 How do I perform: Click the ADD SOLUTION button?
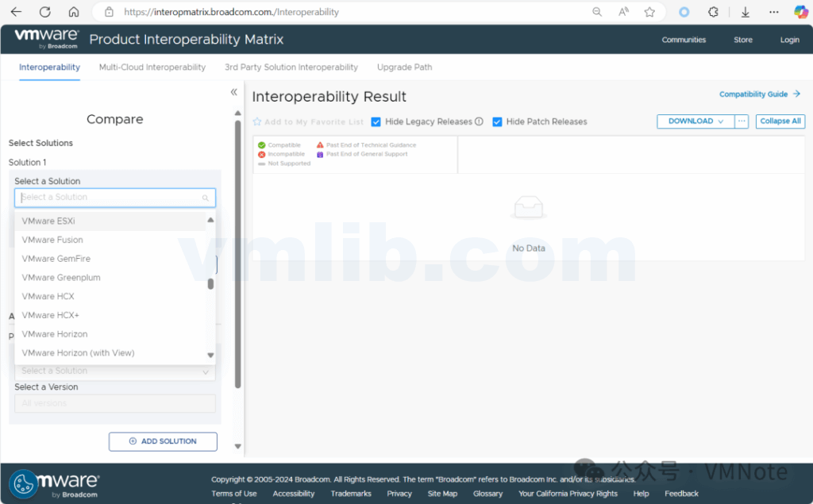pos(163,441)
